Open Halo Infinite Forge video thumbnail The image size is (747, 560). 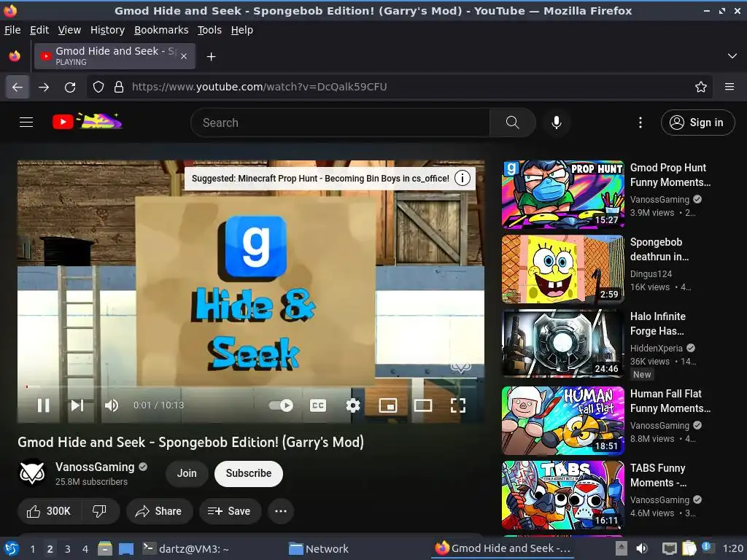(562, 343)
